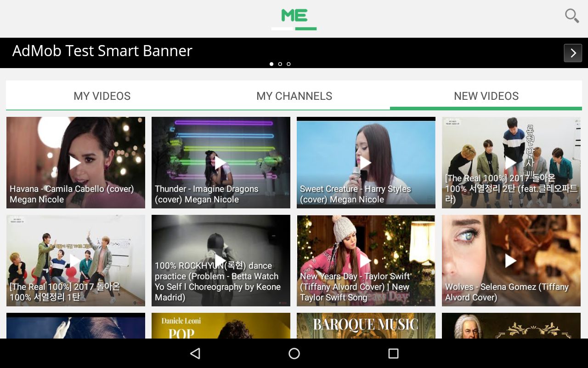Open the Daniele Leoni POP thumbnail
This screenshot has height=368, width=588.
click(220, 326)
